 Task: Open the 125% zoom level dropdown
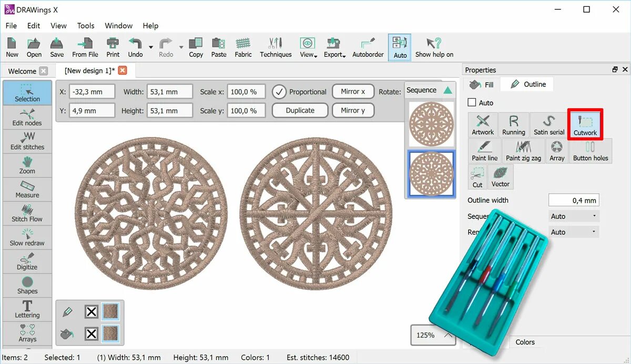pos(433,335)
